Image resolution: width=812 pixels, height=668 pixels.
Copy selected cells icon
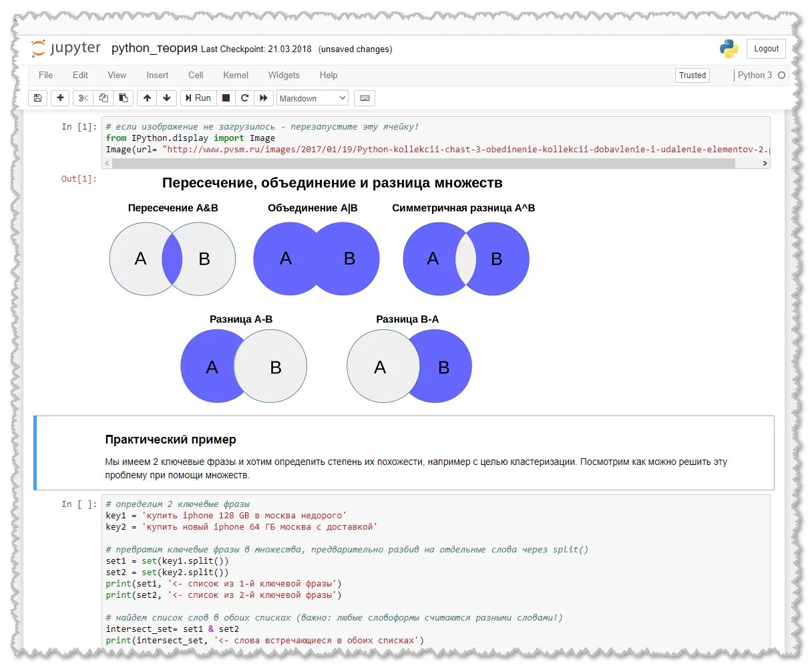[103, 98]
